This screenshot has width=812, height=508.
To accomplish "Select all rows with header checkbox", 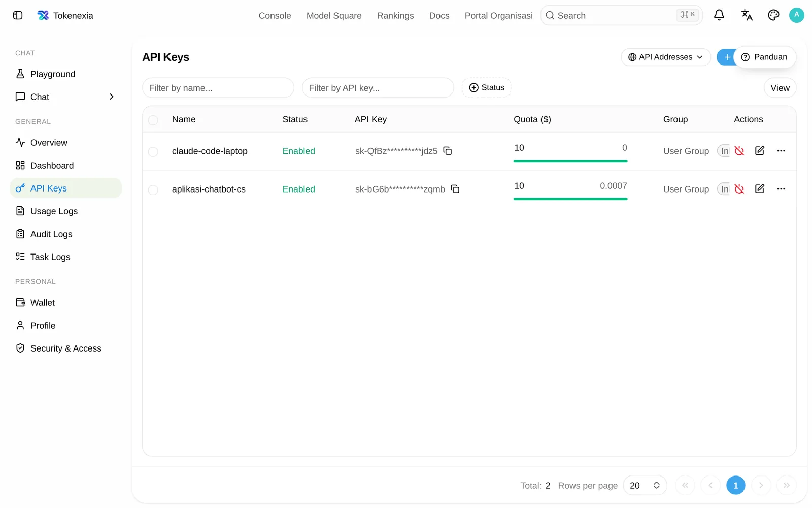I will [x=153, y=120].
